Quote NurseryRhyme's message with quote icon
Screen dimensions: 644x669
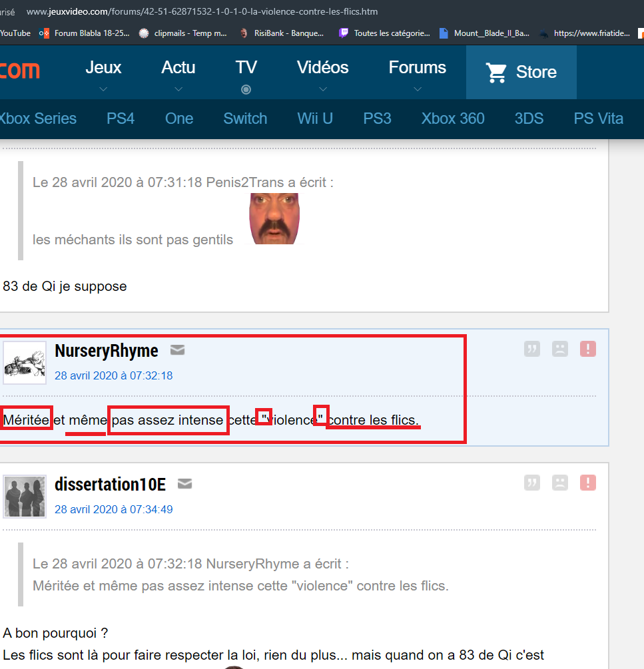531,349
